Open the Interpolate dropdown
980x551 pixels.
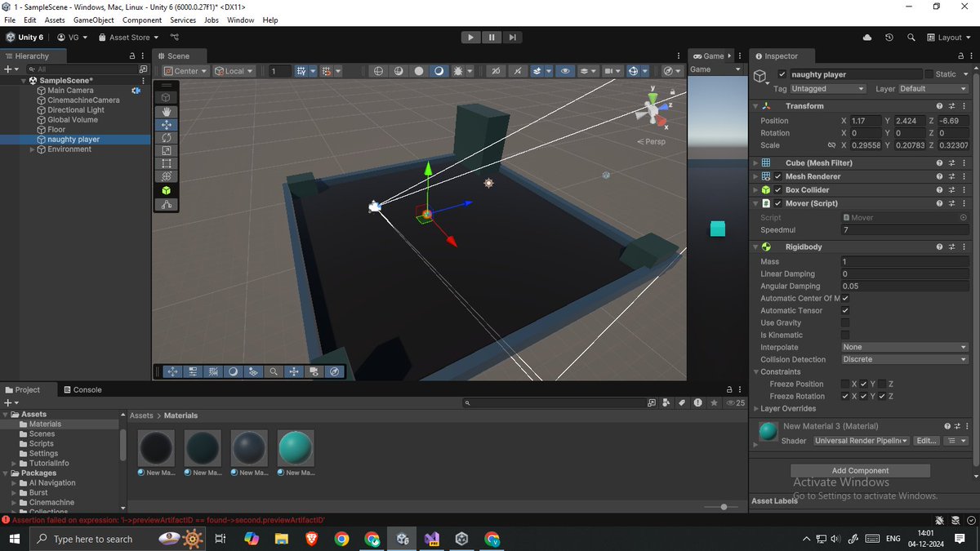pos(905,348)
